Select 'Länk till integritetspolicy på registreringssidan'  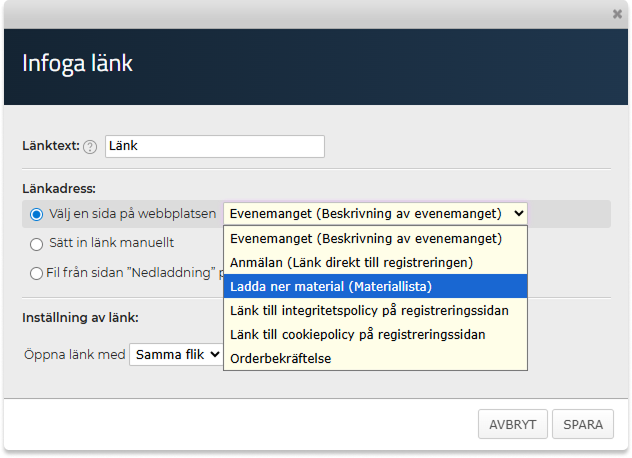pos(369,311)
